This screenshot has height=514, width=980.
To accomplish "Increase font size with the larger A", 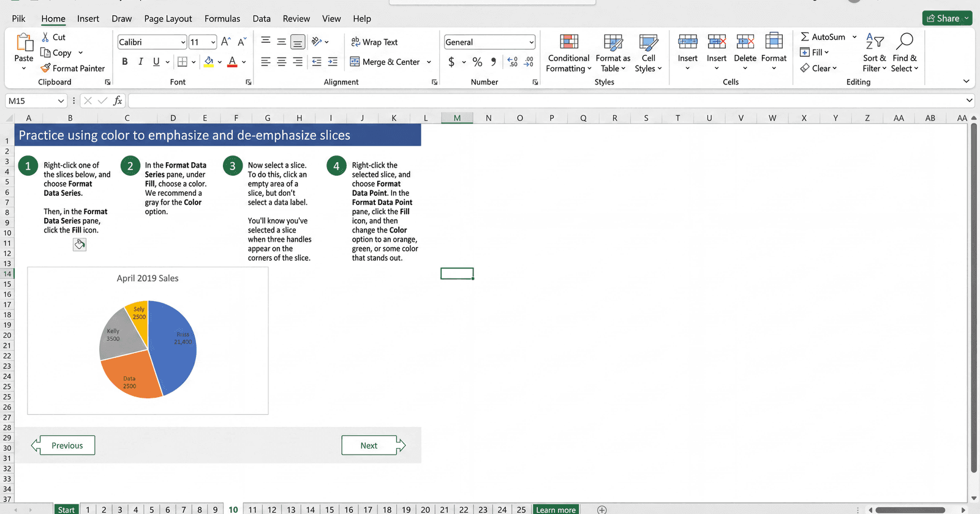I will 226,42.
